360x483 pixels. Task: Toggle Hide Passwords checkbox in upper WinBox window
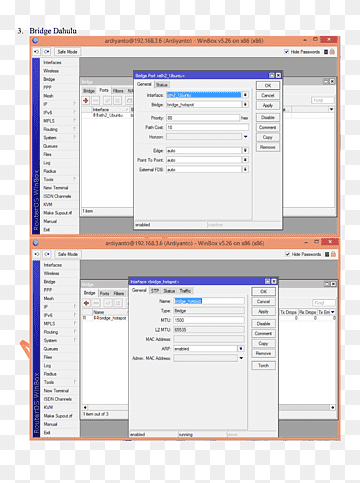286,52
